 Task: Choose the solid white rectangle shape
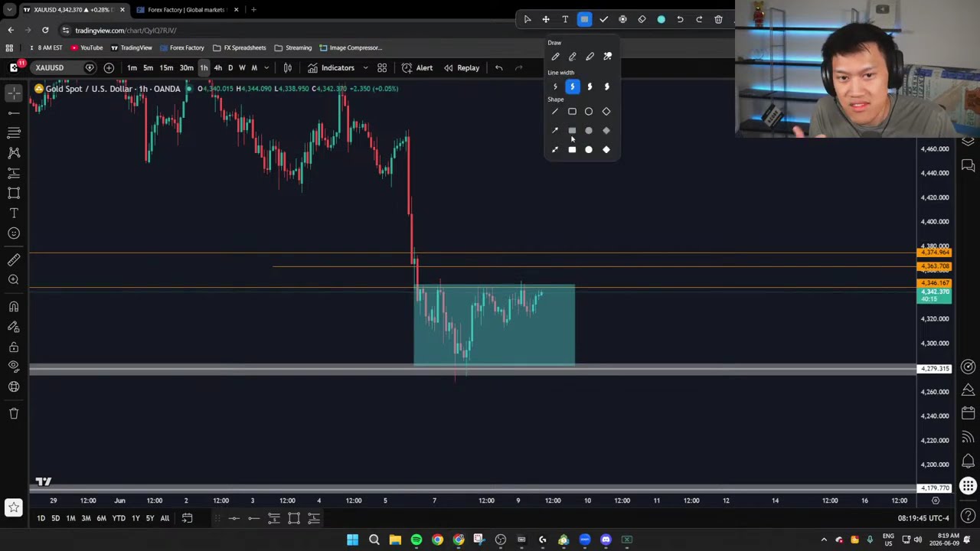coord(572,150)
